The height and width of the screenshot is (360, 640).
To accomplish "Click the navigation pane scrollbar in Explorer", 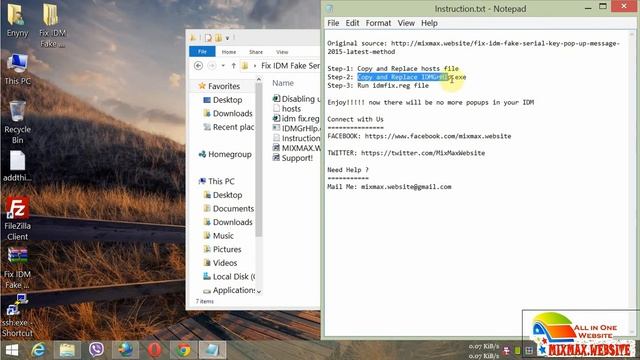I will tap(258, 159).
